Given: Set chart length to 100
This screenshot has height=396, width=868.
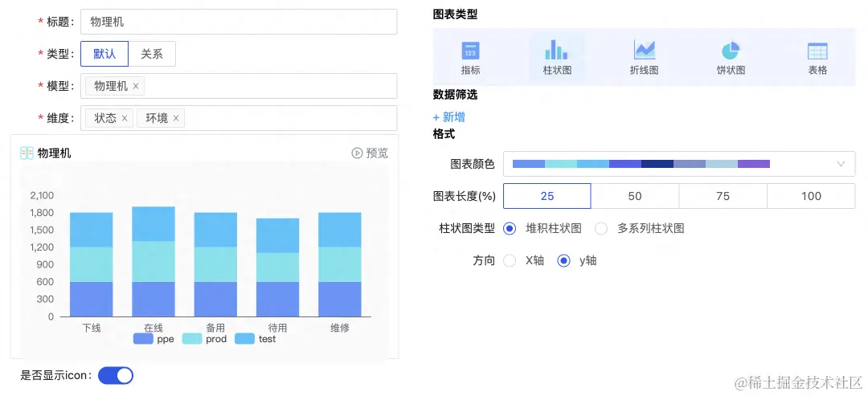Looking at the screenshot, I should 811,196.
